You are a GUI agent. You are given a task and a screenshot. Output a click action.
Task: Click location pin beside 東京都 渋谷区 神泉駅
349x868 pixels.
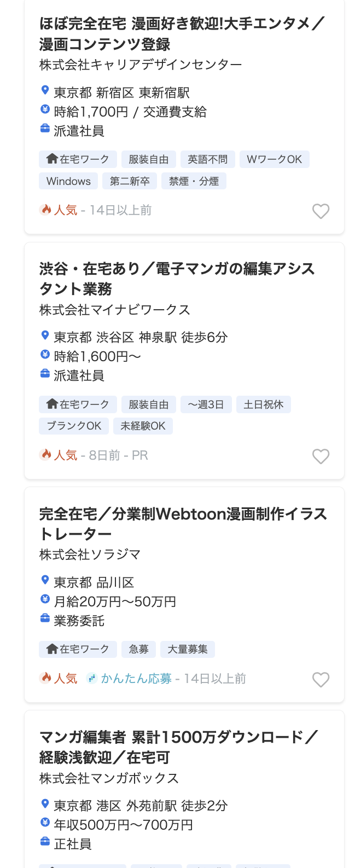coord(45,335)
